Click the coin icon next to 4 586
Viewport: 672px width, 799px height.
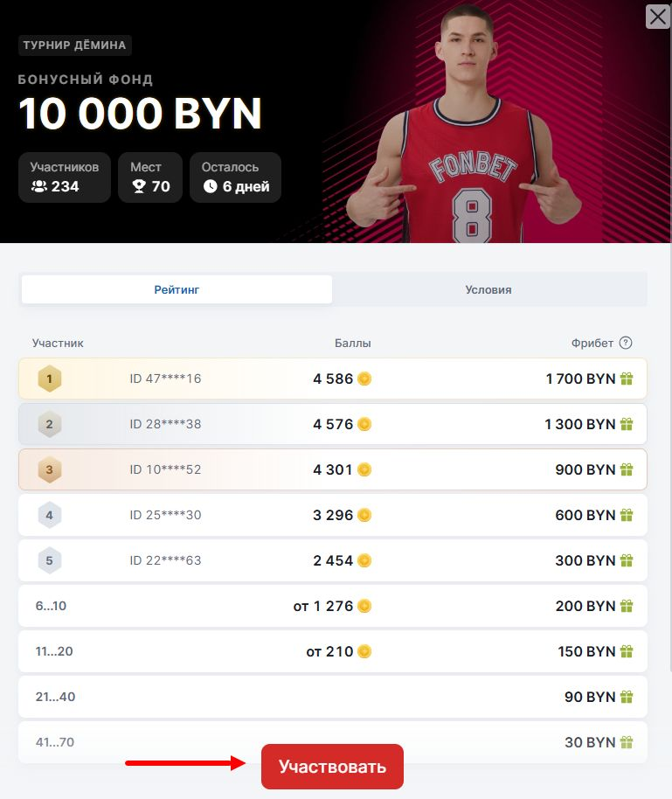(x=364, y=379)
